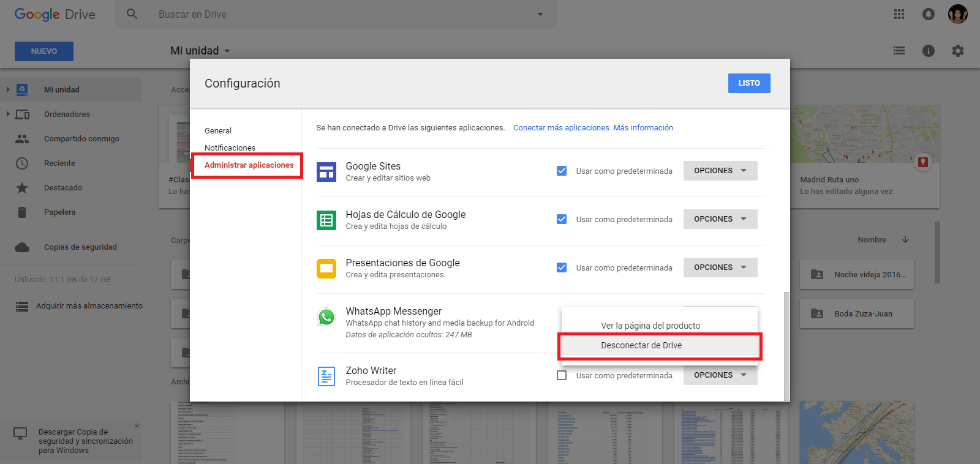The height and width of the screenshot is (464, 980).
Task: Open the Notificaciones settings tab
Action: click(x=230, y=148)
